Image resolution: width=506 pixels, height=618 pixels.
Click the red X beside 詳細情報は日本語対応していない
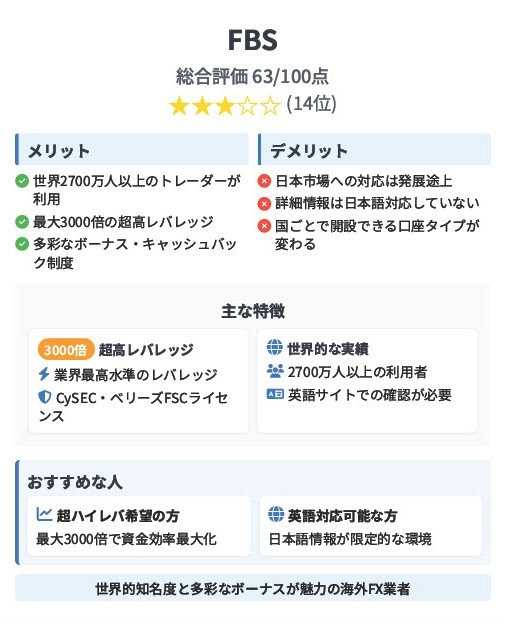[264, 203]
